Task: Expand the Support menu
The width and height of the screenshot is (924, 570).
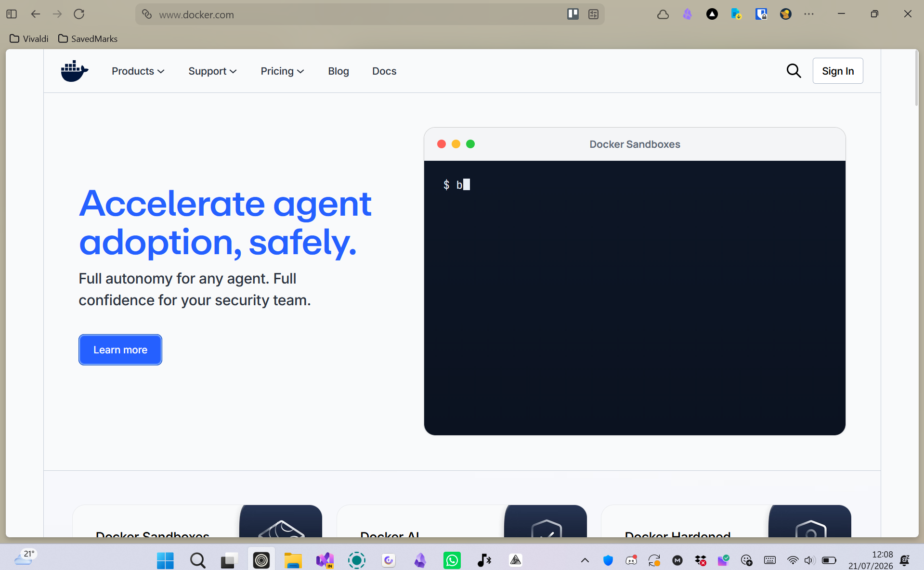Action: pos(212,71)
